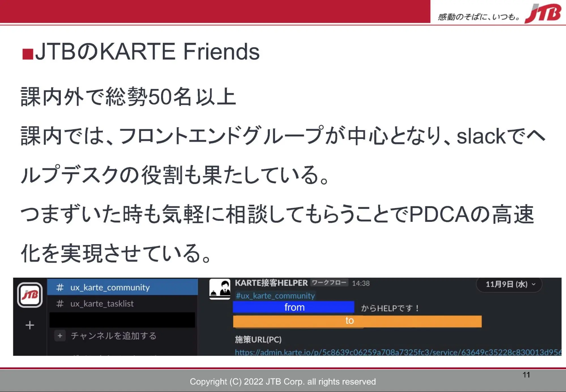Click チャンネルを追加する to add a channel
The width and height of the screenshot is (566, 392).
pos(114,336)
